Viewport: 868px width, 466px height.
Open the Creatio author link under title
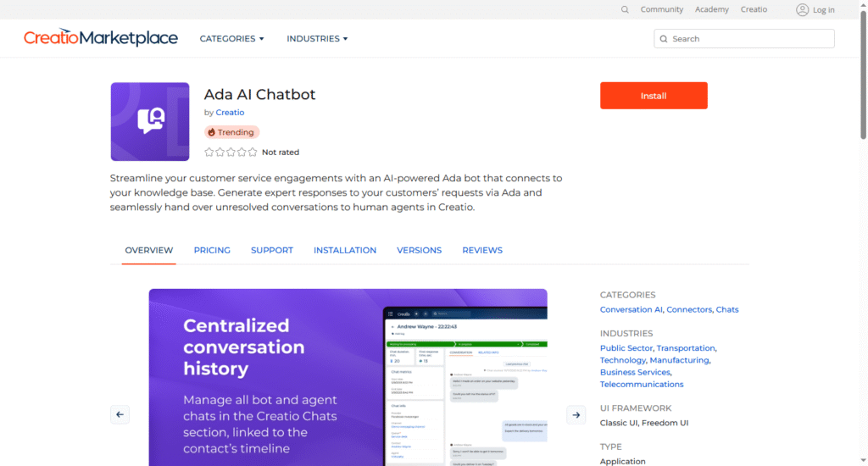(x=230, y=113)
